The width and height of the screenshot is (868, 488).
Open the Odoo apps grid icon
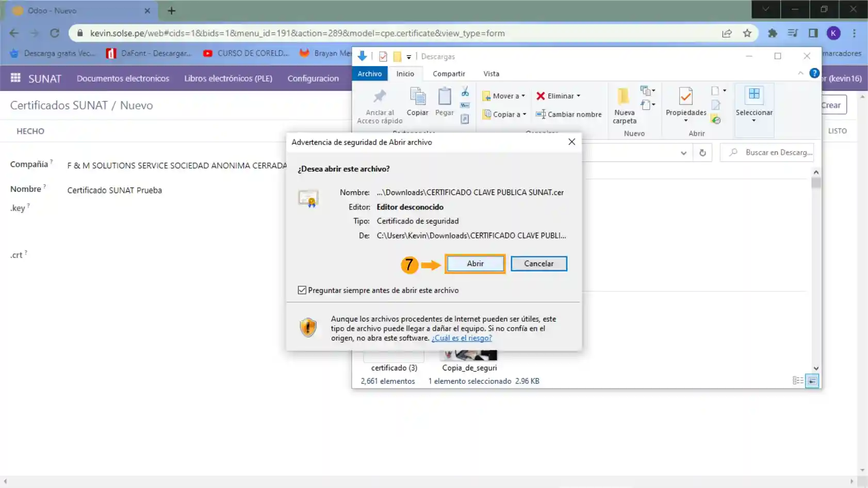tap(15, 78)
